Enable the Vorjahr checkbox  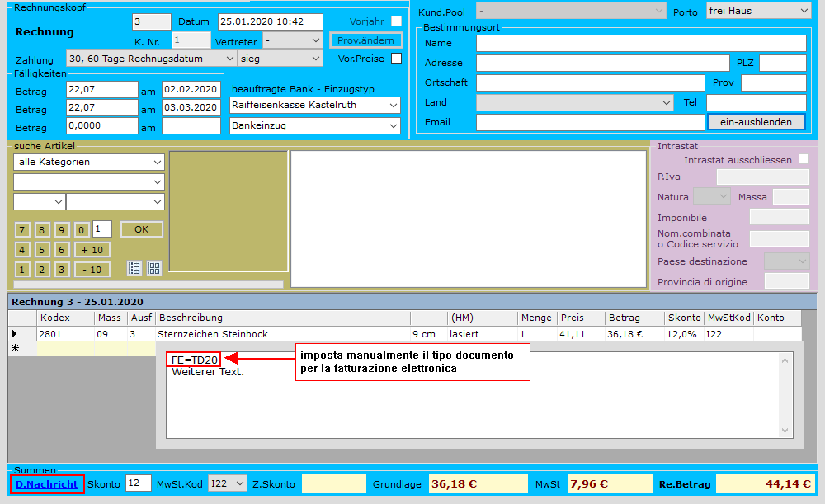coord(396,21)
